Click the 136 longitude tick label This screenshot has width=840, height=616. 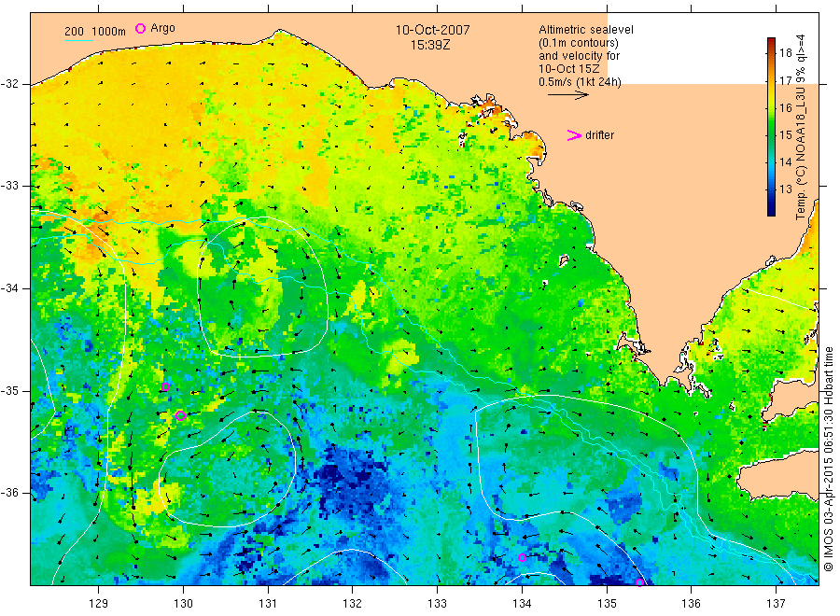(691, 604)
